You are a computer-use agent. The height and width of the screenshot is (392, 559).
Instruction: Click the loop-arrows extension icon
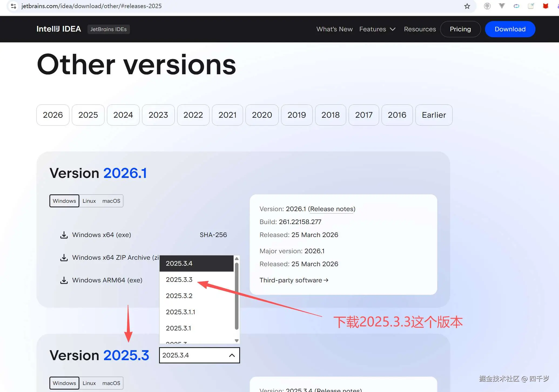tap(517, 6)
